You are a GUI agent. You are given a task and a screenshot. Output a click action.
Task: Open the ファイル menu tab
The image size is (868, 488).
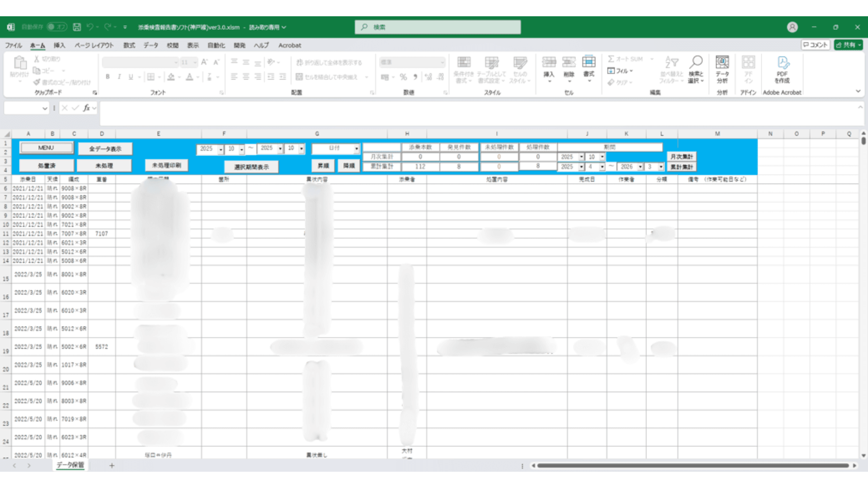(x=14, y=45)
